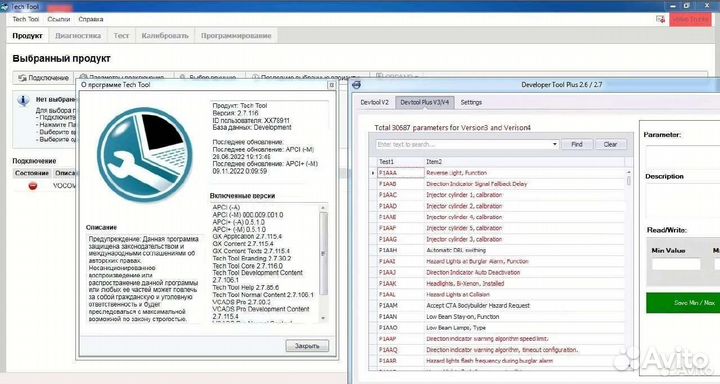This screenshot has width=720, height=384.
Task: Click the down arrow of the versions list scrollbar
Action: pyautogui.click(x=323, y=318)
